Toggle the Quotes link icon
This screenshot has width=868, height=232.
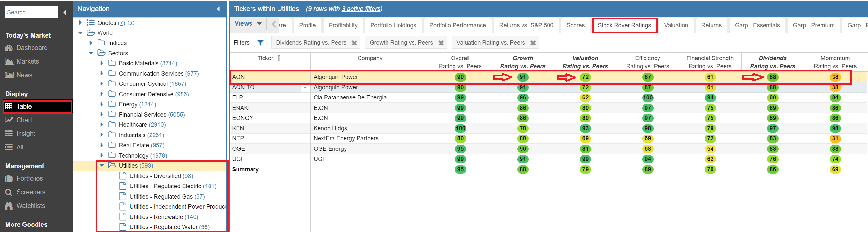click(131, 23)
